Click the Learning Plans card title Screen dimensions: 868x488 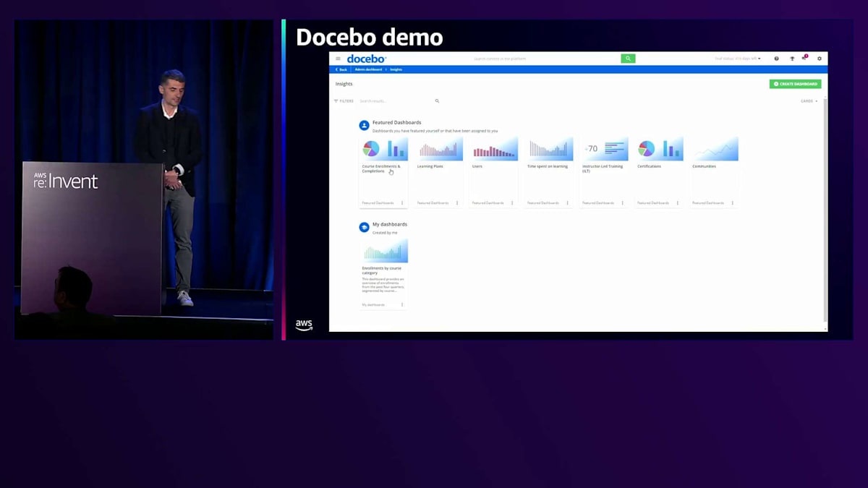[430, 166]
